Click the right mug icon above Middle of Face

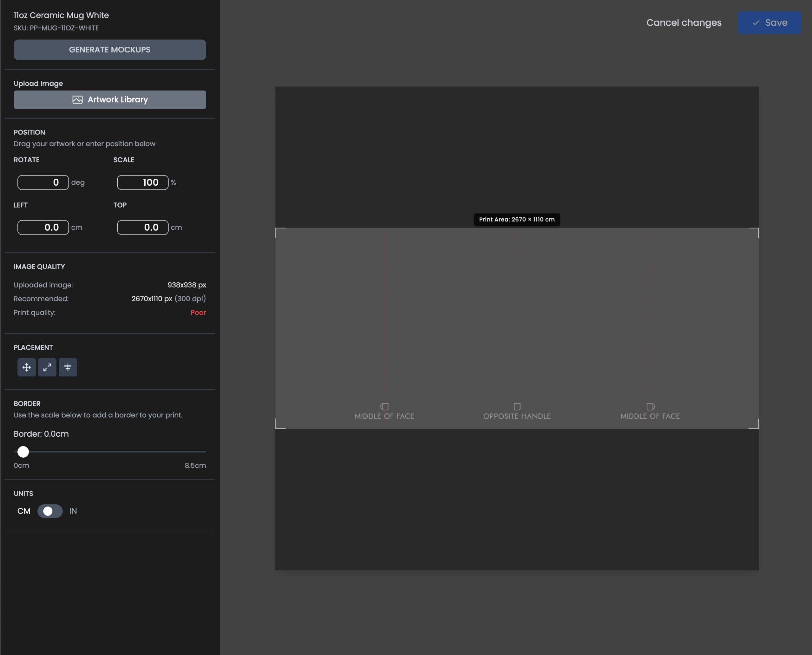coord(650,406)
